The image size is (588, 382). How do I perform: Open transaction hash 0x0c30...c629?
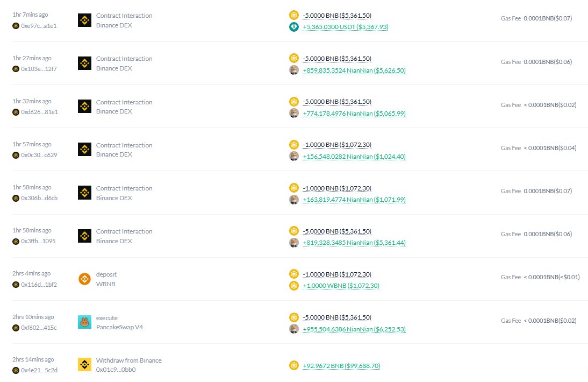tap(39, 155)
